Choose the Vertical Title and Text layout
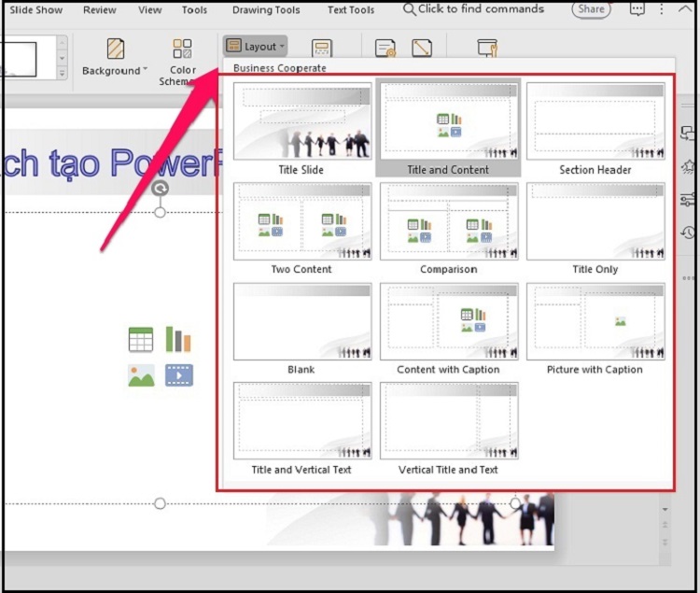Viewport: 700px width, 593px height. point(449,429)
